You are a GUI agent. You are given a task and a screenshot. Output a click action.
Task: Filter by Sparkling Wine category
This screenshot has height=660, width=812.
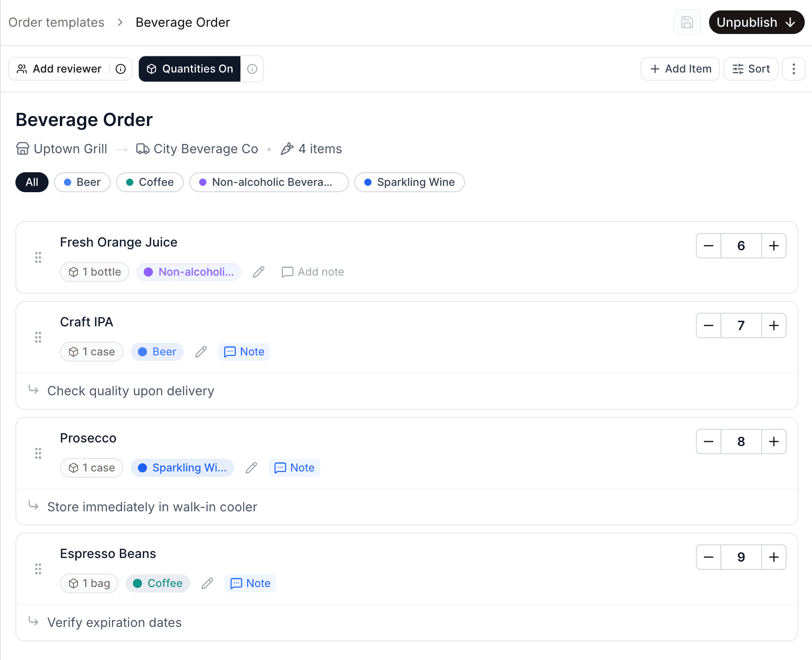(409, 182)
